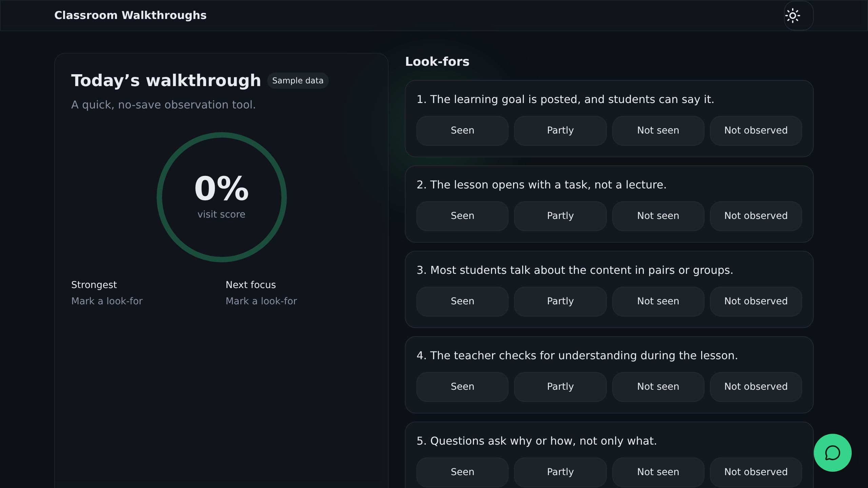Screen dimensions: 868x488
Task: Toggle the light/dark theme sun icon
Action: click(798, 16)
